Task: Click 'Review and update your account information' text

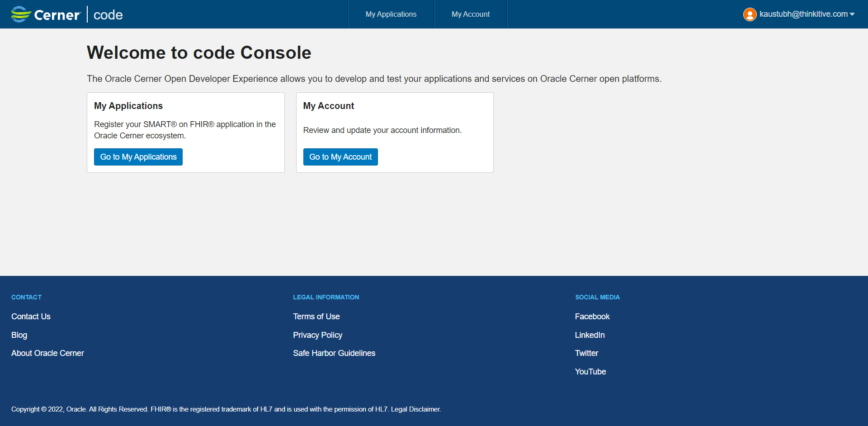Action: click(x=382, y=130)
